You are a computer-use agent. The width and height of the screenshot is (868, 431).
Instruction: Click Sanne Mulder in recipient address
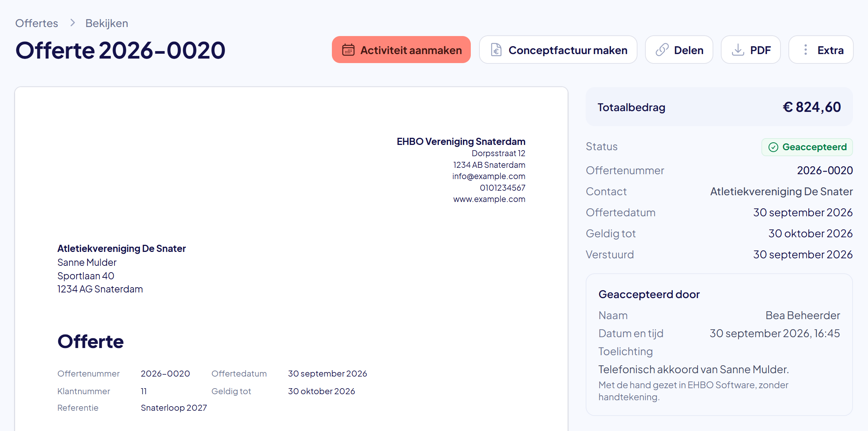tap(87, 262)
